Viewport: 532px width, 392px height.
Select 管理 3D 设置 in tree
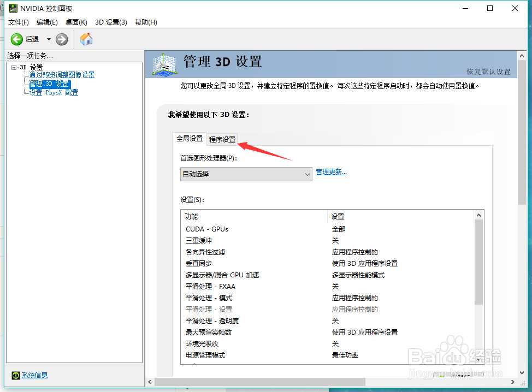click(x=50, y=84)
